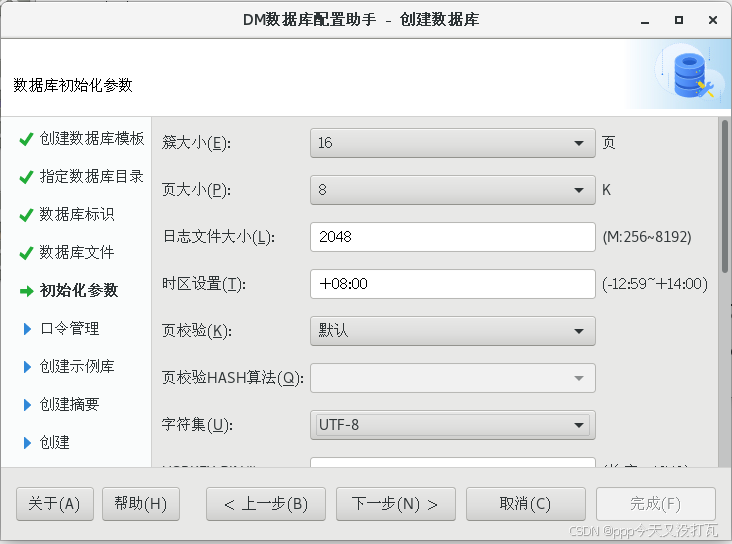Screen dimensions: 732x544
Task: Click the 日志文件大小 field with 2048
Action: click(452, 237)
